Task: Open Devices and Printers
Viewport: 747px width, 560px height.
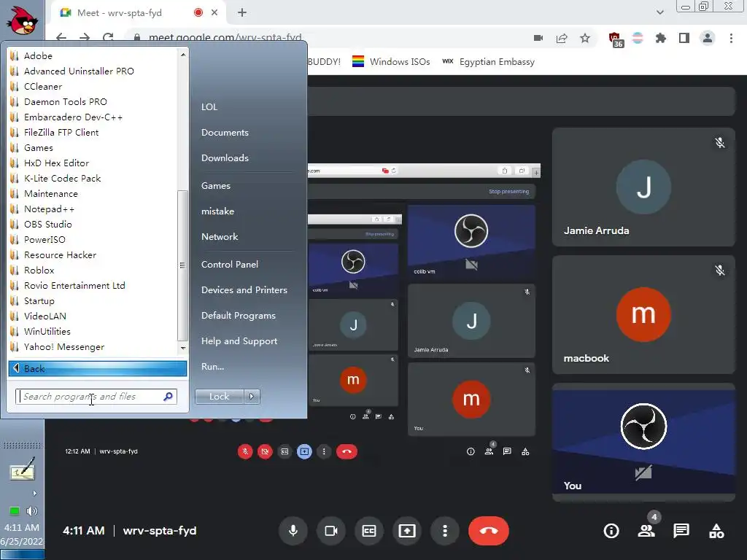Action: [x=244, y=290]
